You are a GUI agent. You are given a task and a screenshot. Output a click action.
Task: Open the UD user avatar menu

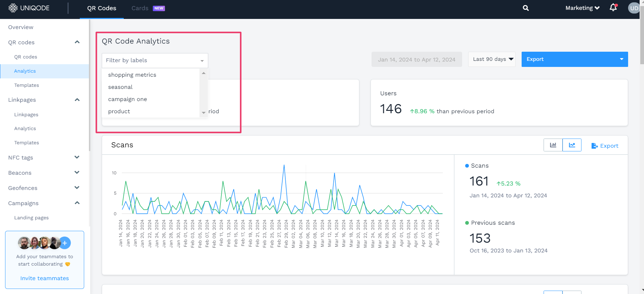[x=634, y=8]
